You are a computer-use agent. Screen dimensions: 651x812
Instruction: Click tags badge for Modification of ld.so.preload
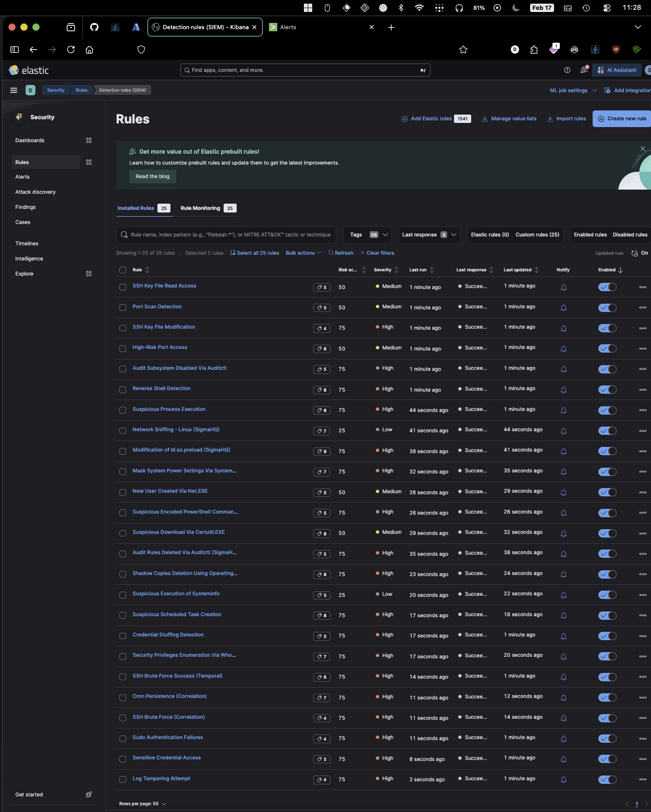pos(322,452)
